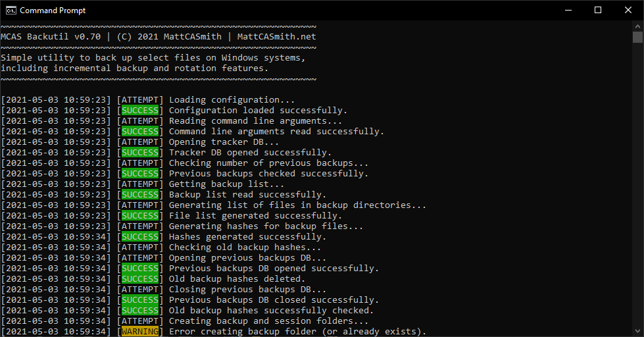Click the yellow WARNING tag
This screenshot has height=337, width=644.
[x=140, y=332]
